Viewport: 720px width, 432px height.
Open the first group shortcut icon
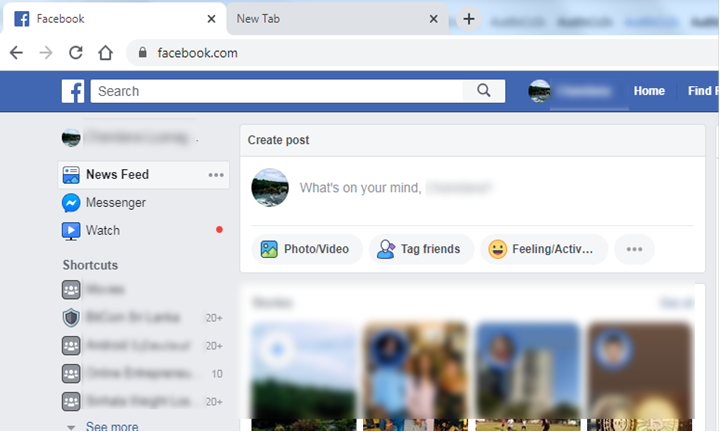tap(71, 290)
